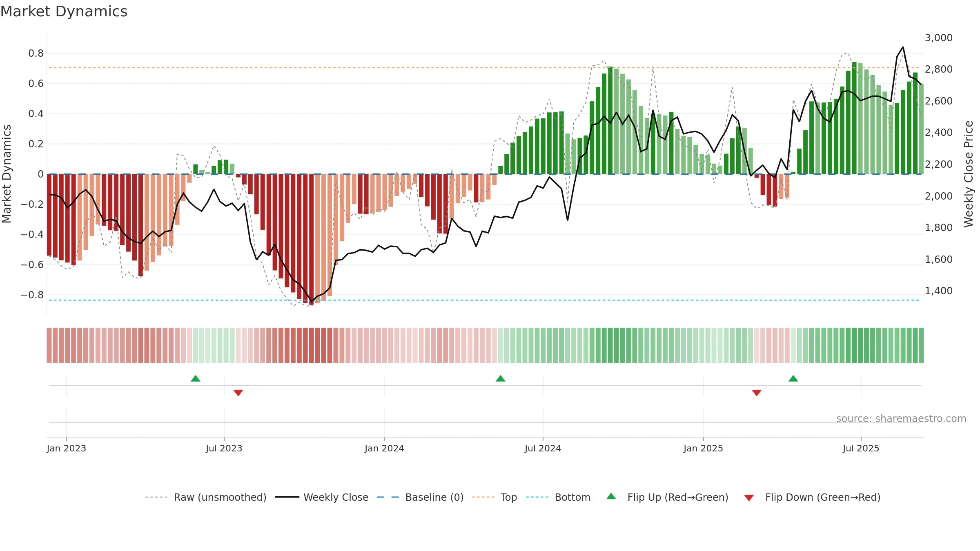
Task: Click the Jan 2023 axis label
Action: click(67, 448)
